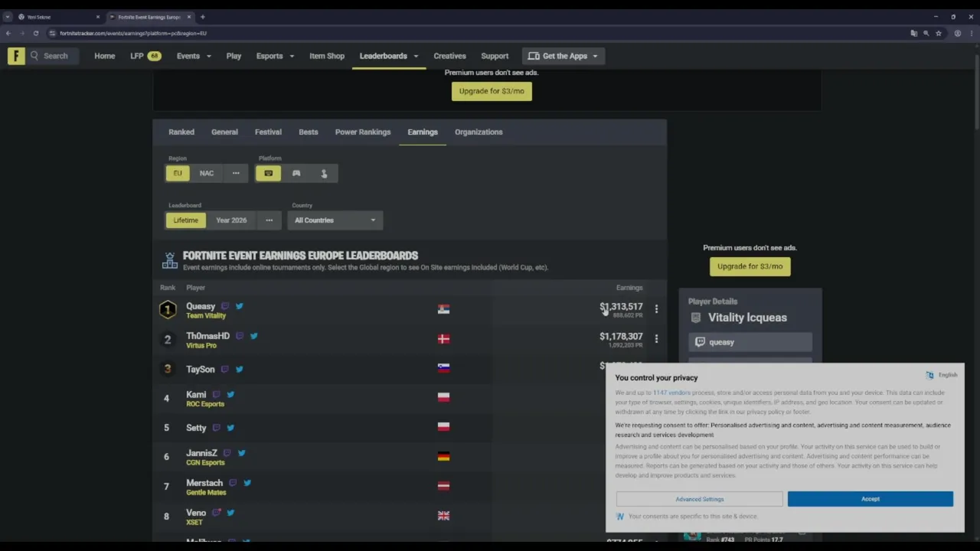Select NAC region
980x551 pixels.
(207, 174)
